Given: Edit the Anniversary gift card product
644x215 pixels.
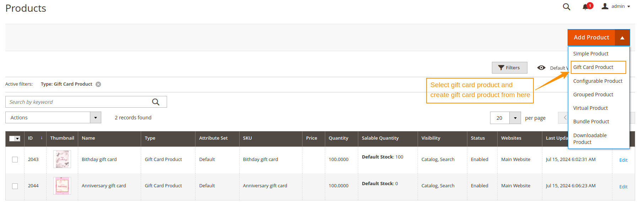Looking at the screenshot, I should tap(623, 187).
